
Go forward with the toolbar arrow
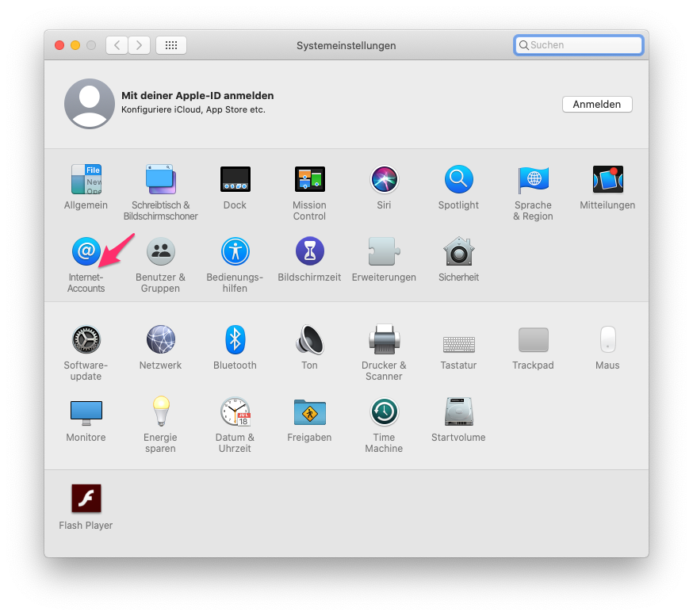click(140, 45)
